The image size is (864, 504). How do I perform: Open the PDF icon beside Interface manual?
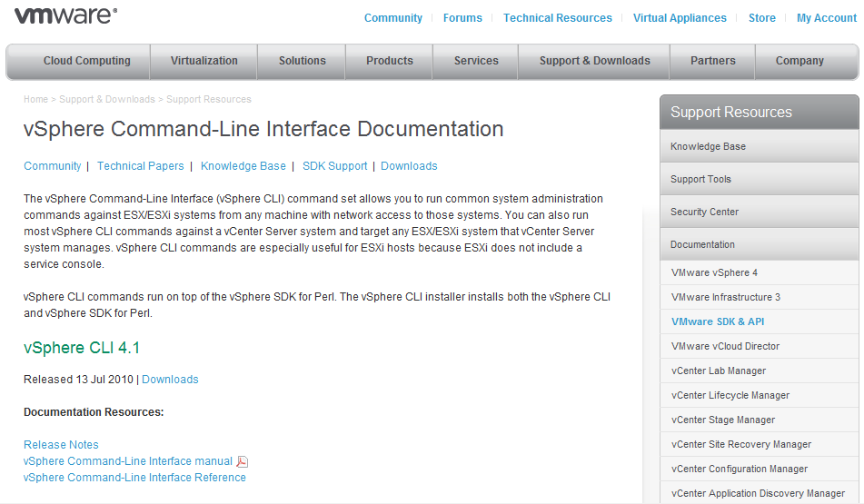pyautogui.click(x=243, y=461)
